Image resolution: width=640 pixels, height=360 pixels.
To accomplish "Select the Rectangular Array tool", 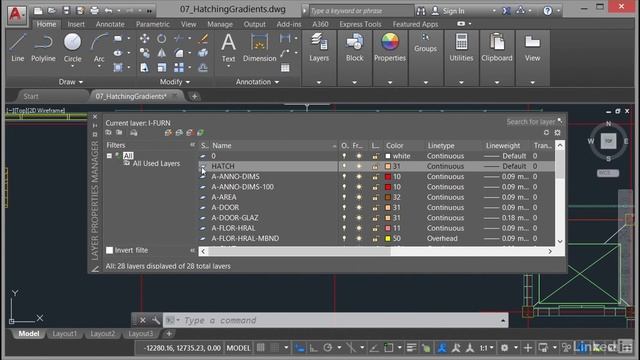I will (x=179, y=67).
